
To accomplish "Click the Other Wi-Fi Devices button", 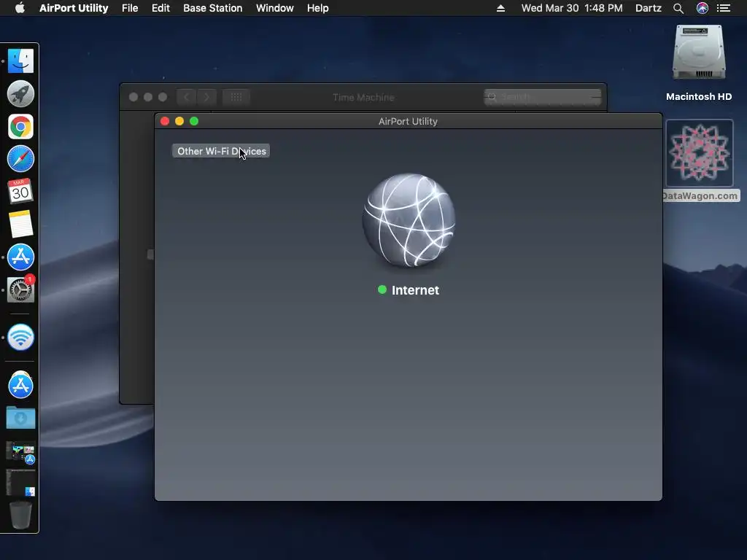I will (220, 151).
